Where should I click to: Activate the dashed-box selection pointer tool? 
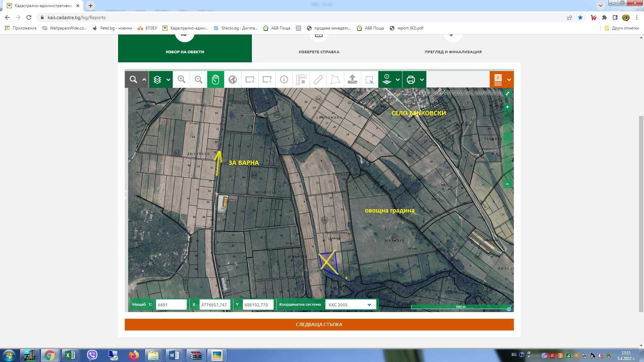[370, 79]
